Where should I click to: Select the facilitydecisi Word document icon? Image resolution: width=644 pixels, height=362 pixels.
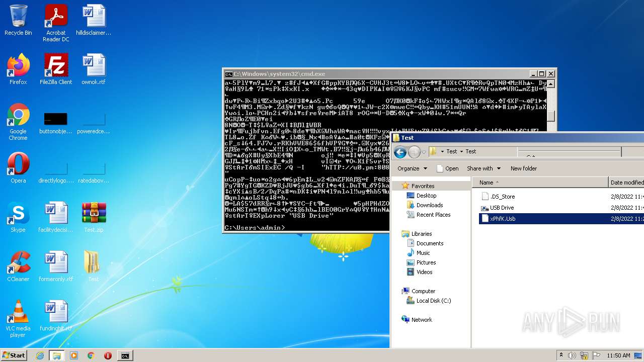tap(56, 217)
